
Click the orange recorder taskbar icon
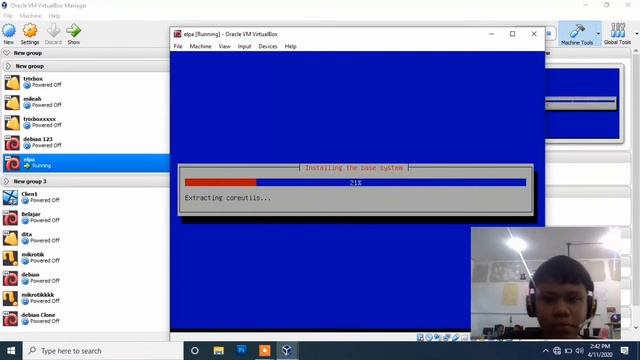tap(264, 351)
